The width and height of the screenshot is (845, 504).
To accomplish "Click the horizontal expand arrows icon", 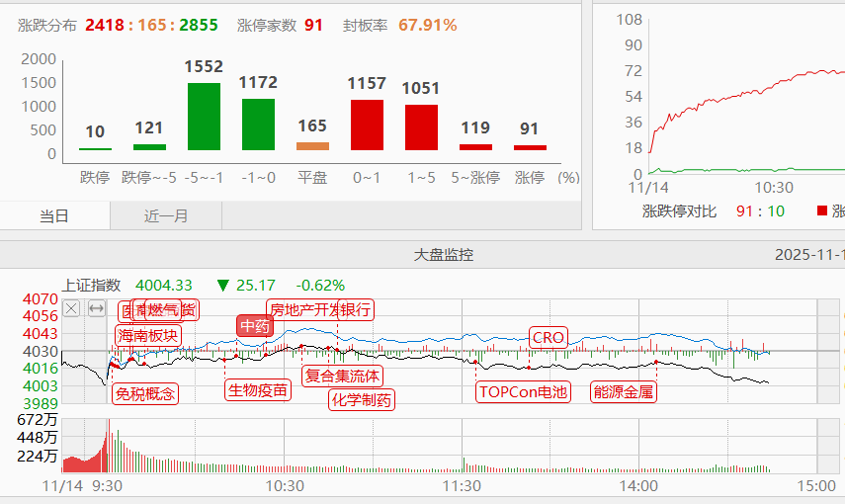I will tap(96, 308).
